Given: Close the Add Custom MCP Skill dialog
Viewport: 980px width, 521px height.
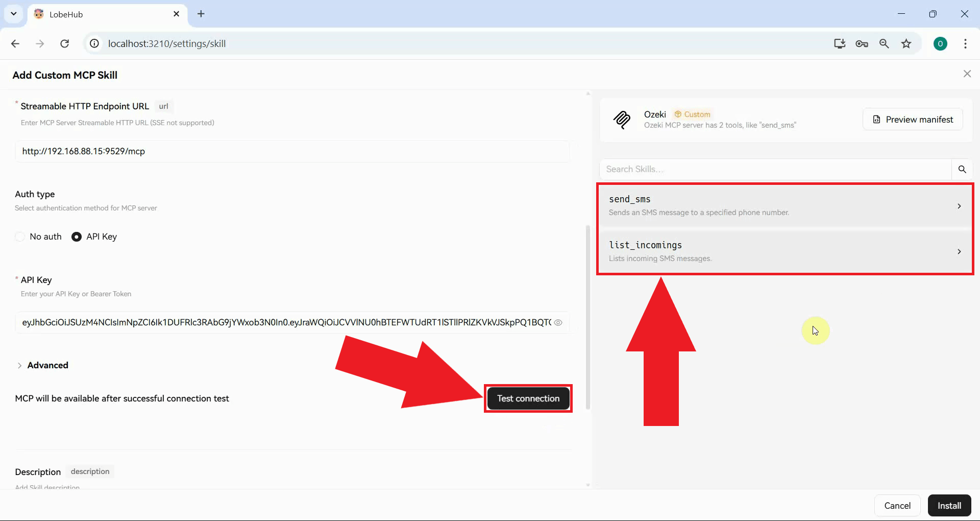Looking at the screenshot, I should click(967, 74).
